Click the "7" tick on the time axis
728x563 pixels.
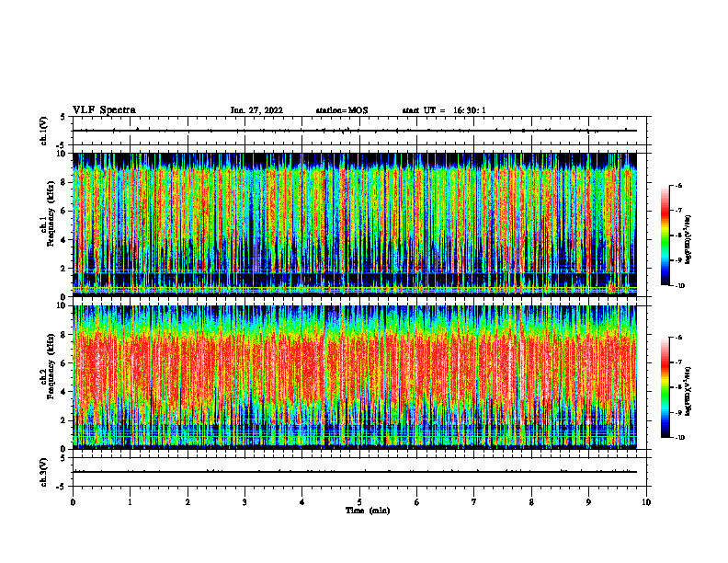474,502
